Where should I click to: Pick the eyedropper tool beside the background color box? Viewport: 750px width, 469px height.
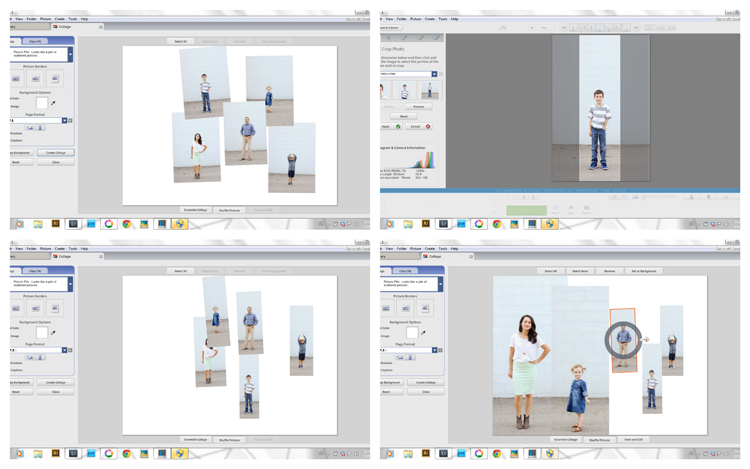coord(53,102)
